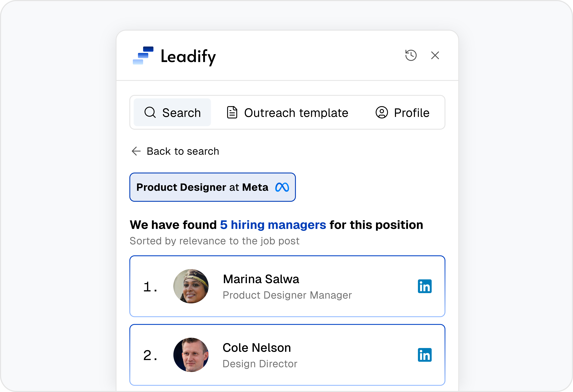This screenshot has height=392, width=573.
Task: Close the Leadify panel
Action: click(435, 55)
